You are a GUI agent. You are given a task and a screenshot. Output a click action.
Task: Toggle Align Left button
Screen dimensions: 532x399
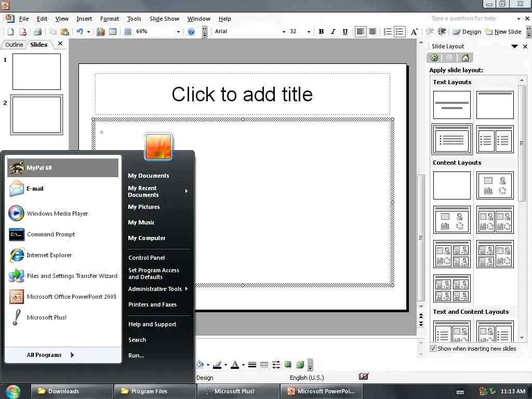(x=361, y=32)
